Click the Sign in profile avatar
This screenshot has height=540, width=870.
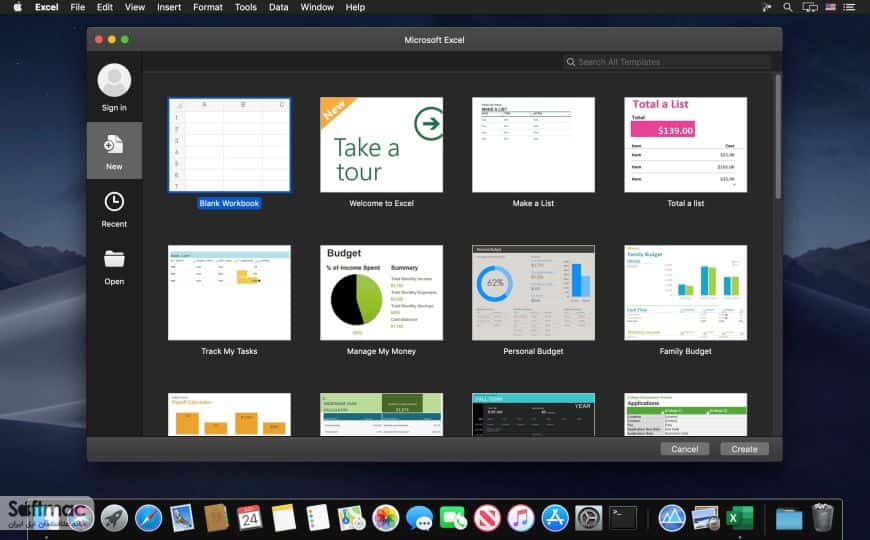[x=114, y=80]
